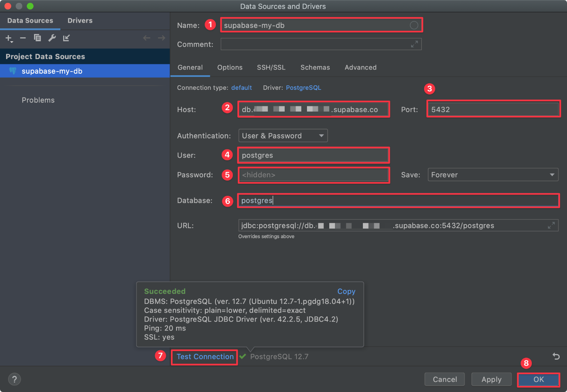
Task: Remove the selected data source with minus icon
Action: [x=23, y=38]
